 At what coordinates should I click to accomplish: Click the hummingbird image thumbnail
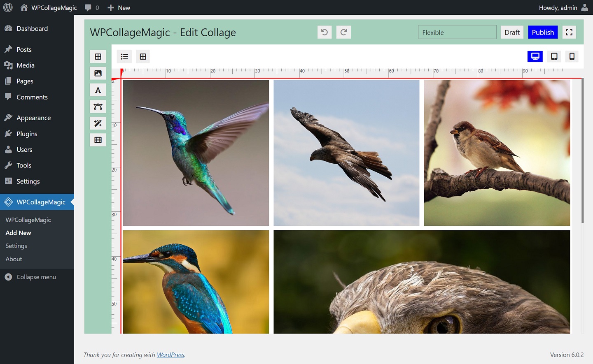[x=196, y=153]
